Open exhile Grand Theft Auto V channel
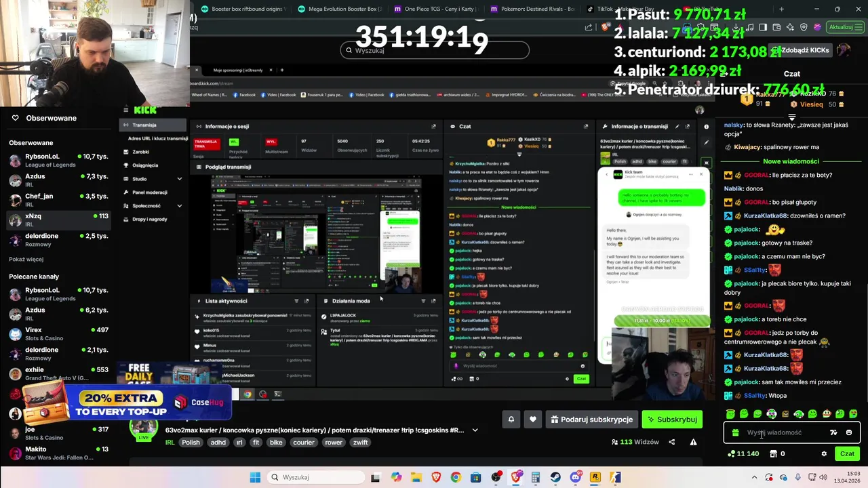Viewport: 868px width, 488px height. pyautogui.click(x=59, y=373)
